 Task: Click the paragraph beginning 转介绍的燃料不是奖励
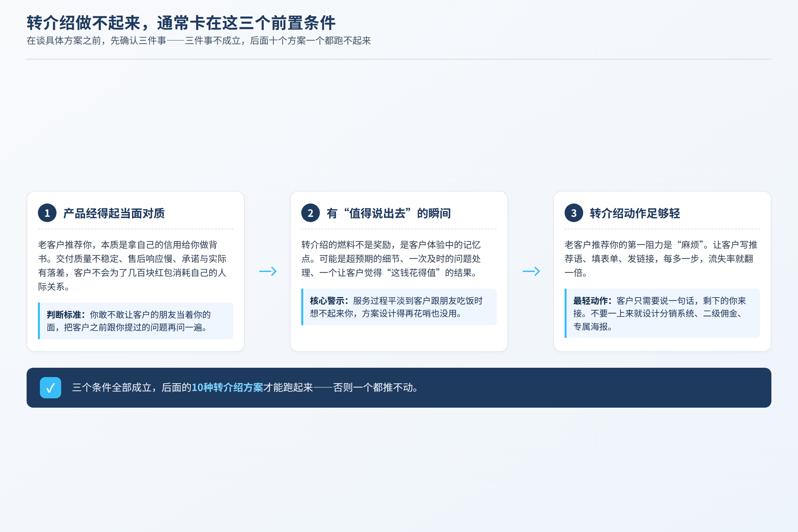tap(391, 259)
